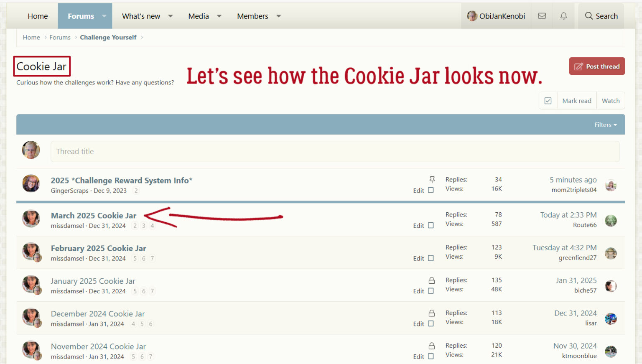Open the alerts bell icon

563,16
